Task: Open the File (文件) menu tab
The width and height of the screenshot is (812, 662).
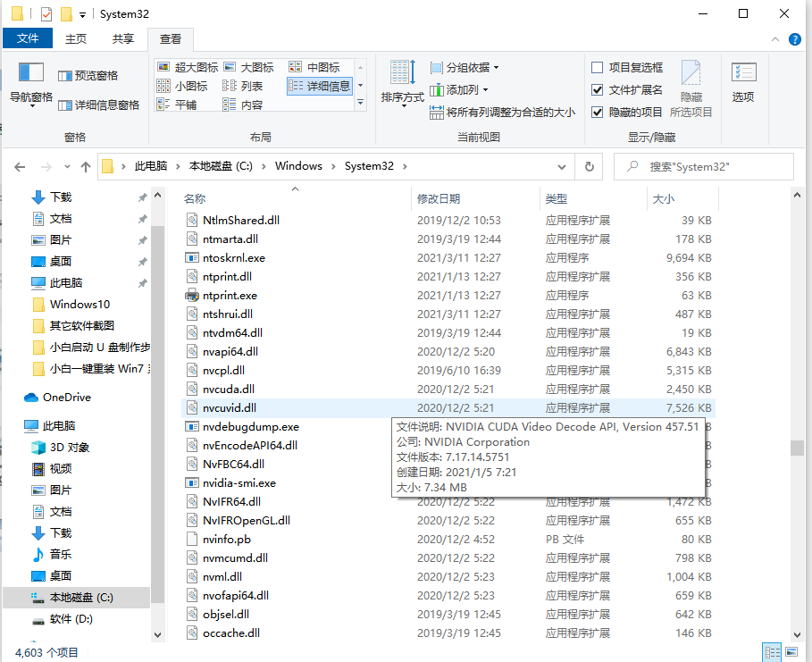Action: click(x=28, y=38)
